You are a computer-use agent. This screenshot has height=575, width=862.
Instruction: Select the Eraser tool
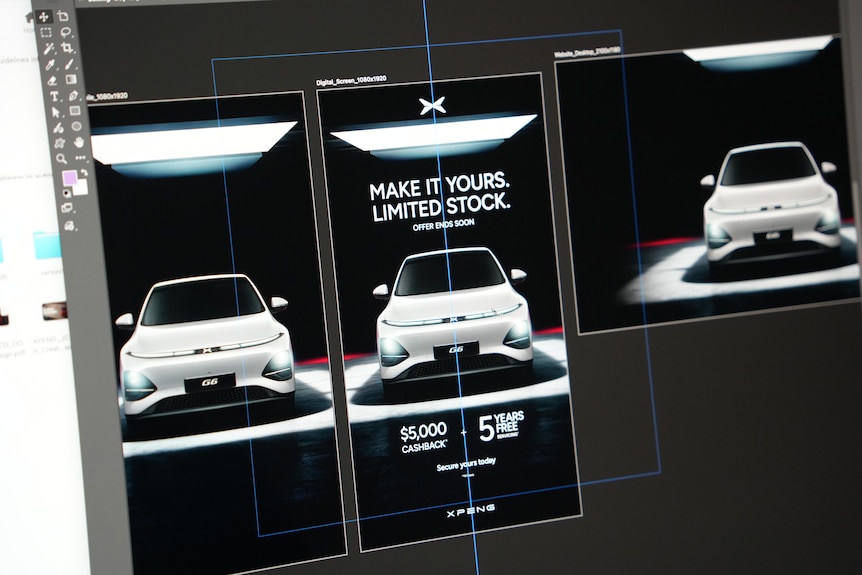pos(52,81)
